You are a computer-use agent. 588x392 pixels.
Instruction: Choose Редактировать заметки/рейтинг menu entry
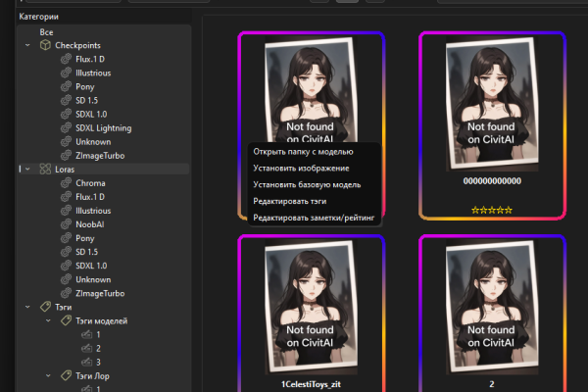point(315,218)
